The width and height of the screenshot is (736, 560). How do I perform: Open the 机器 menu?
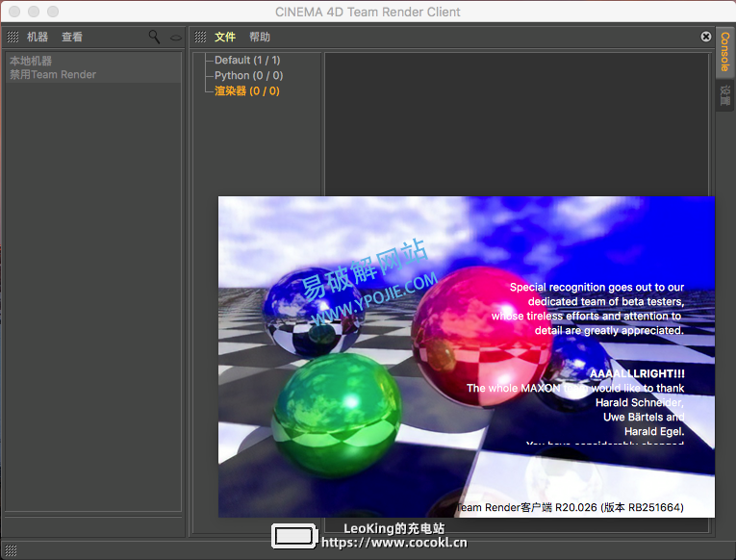tap(38, 38)
